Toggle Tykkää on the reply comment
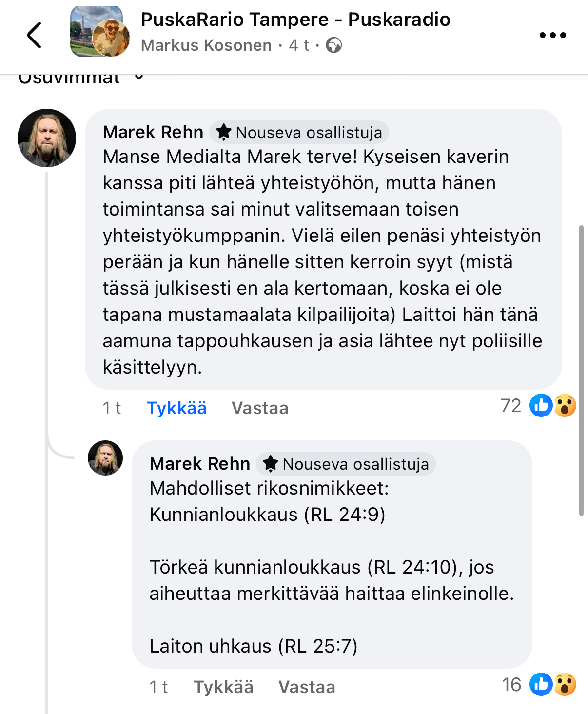 223,687
